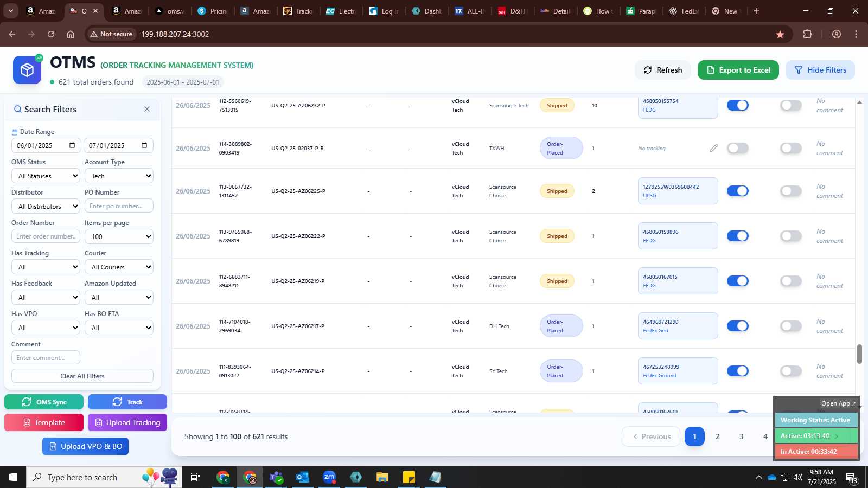
Task: Click Clear All Filters button
Action: 82,376
